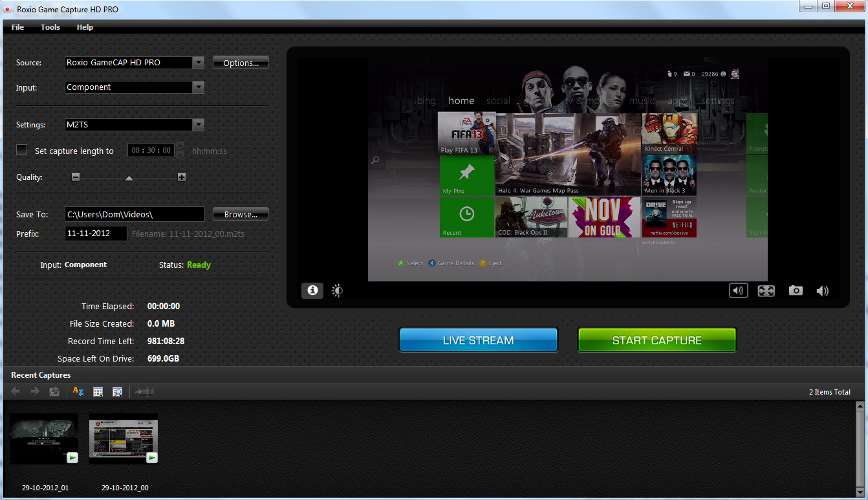The height and width of the screenshot is (500, 868).
Task: Click the Recent Captures heading
Action: pos(41,375)
